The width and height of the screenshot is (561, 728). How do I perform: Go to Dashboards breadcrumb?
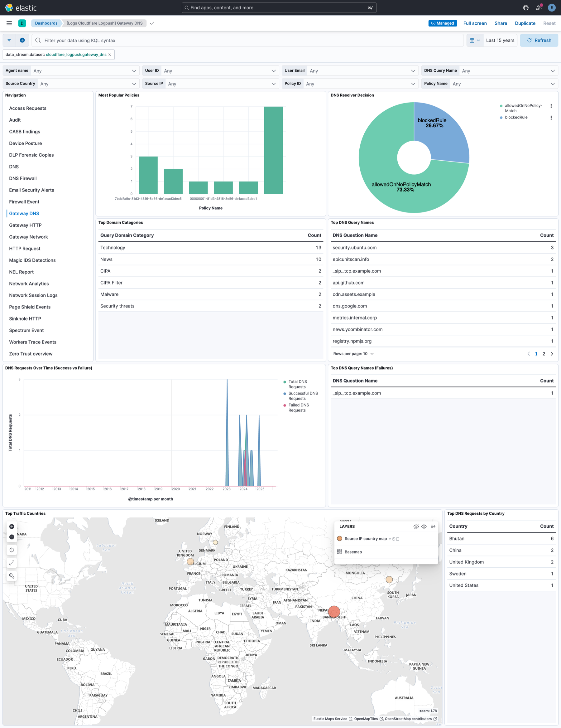tap(46, 23)
